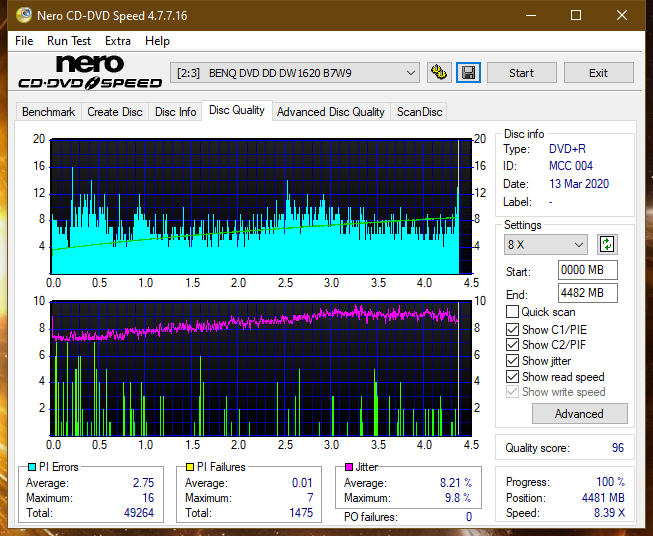Open the BENQ drive selection dropdown
The width and height of the screenshot is (653, 536).
295,73
